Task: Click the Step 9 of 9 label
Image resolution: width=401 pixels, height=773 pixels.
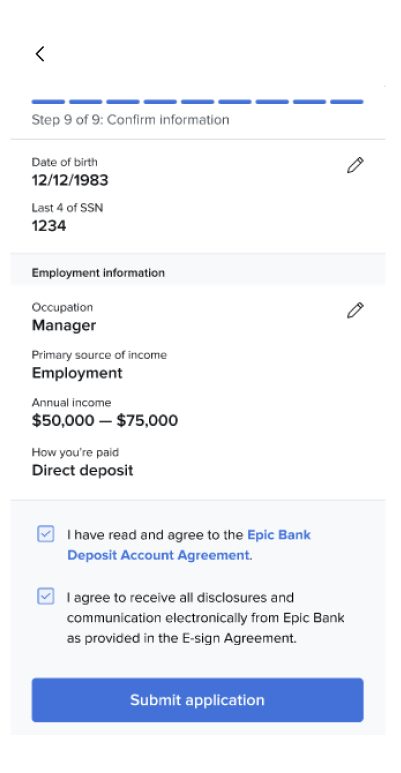Action: pos(130,120)
